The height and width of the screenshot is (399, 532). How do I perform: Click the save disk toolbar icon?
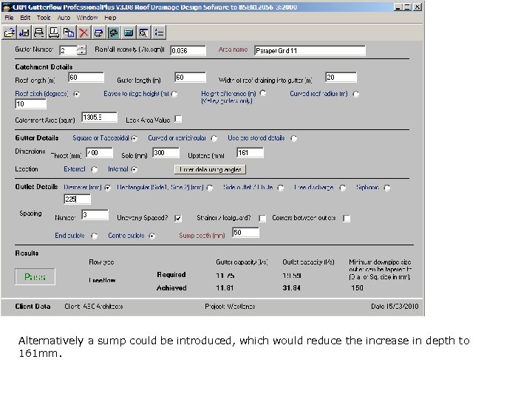[24, 33]
